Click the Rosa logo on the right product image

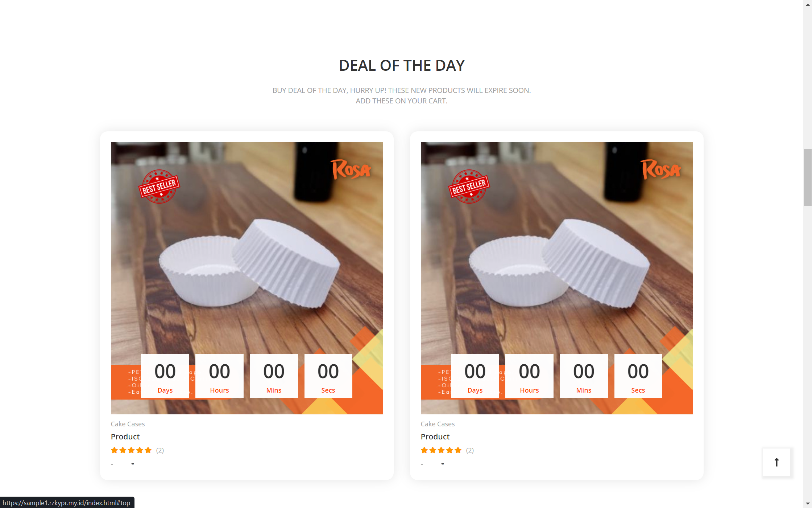click(662, 169)
